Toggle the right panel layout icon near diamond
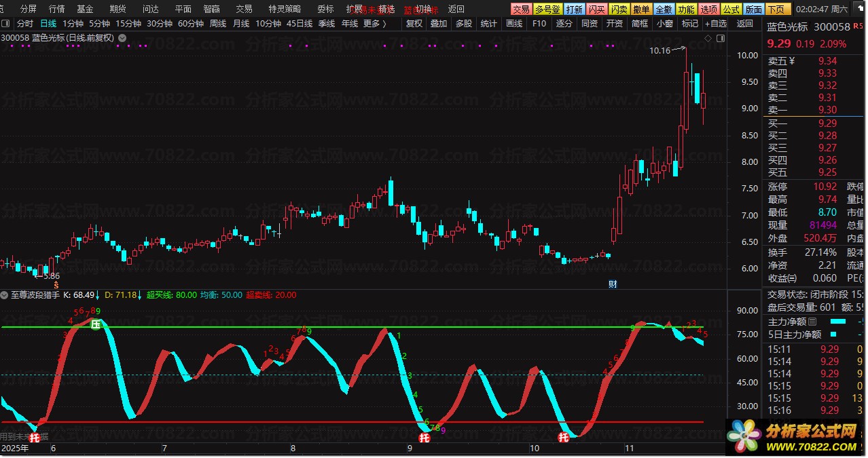The height and width of the screenshot is (458, 868). tap(721, 39)
